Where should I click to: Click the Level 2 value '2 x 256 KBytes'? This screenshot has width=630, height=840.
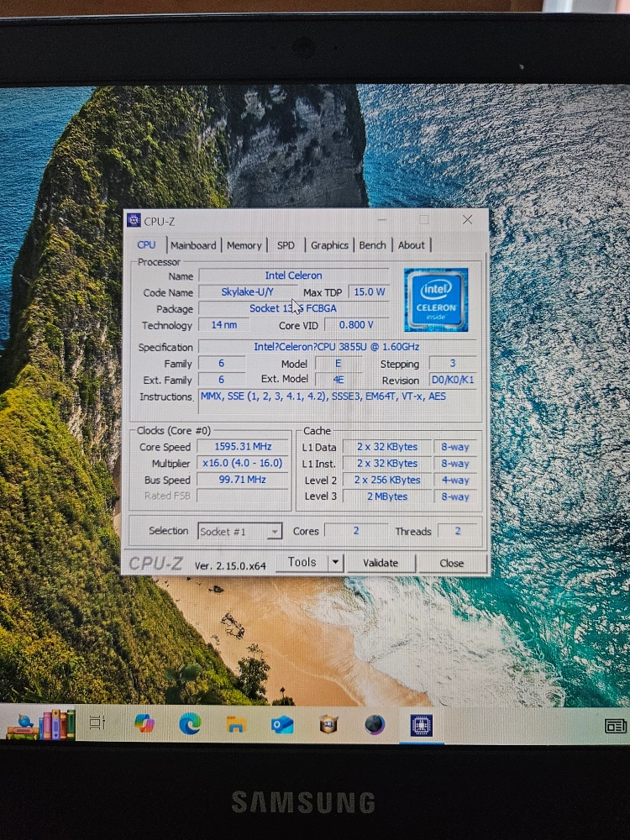[386, 480]
